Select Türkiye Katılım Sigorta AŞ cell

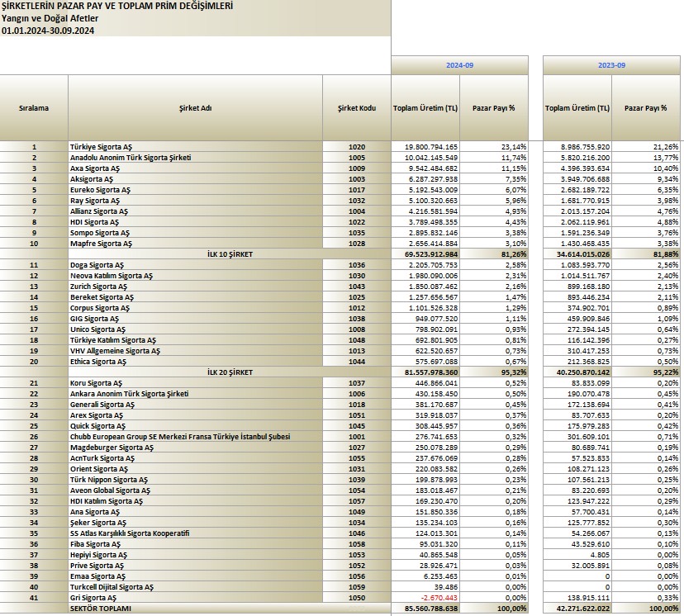click(x=195, y=340)
